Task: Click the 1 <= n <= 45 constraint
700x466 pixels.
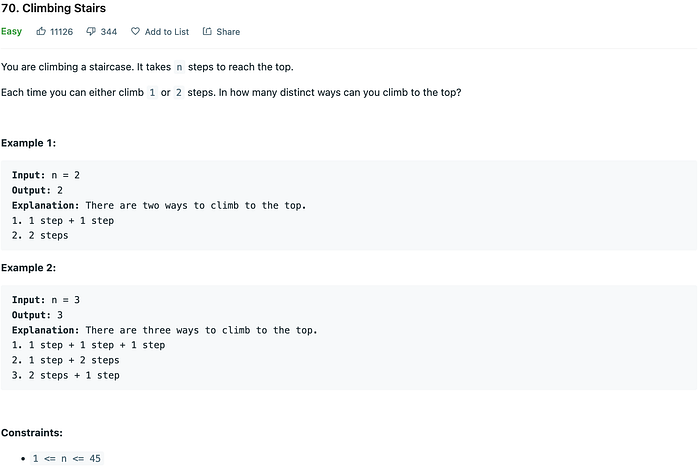Action: pyautogui.click(x=67, y=458)
